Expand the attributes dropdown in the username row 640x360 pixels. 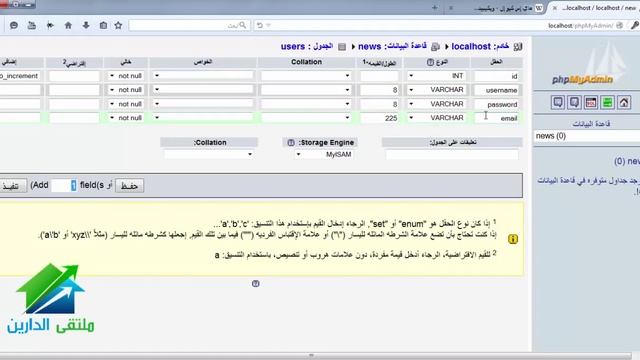click(x=203, y=90)
